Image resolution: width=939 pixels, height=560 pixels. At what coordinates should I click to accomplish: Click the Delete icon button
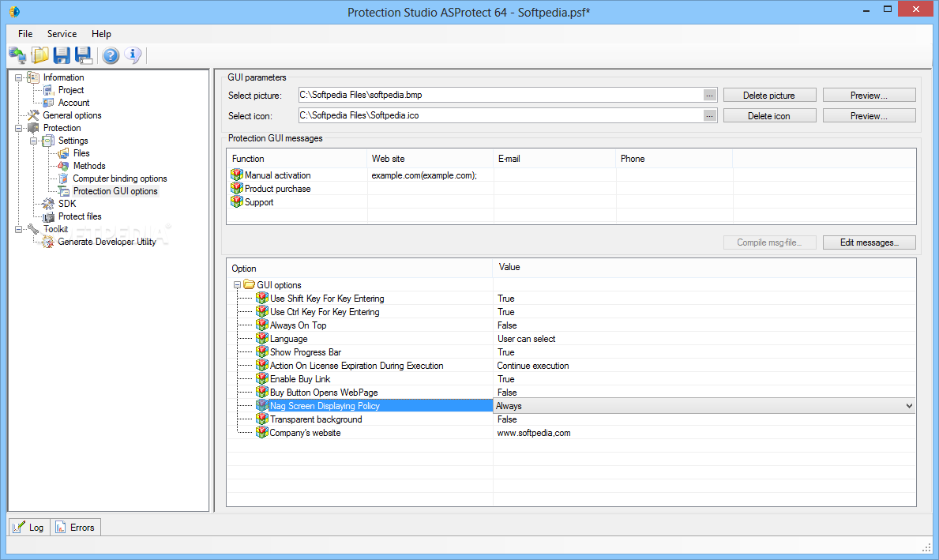(769, 115)
